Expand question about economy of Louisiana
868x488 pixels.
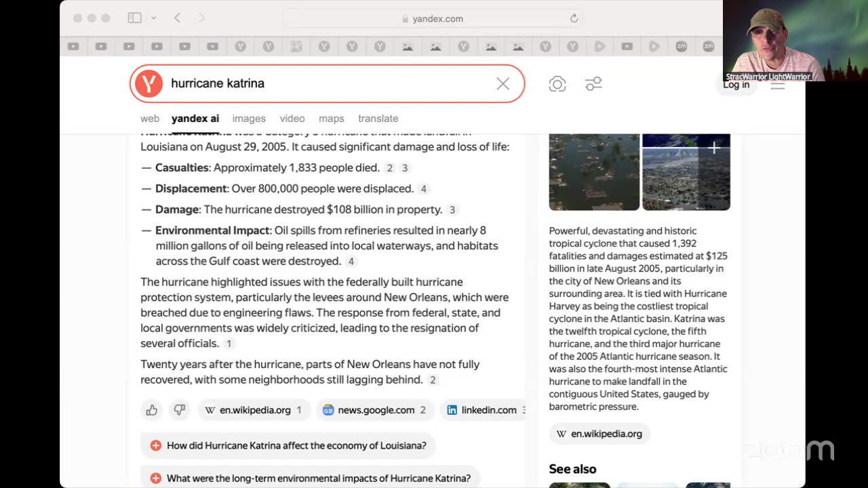pos(289,445)
